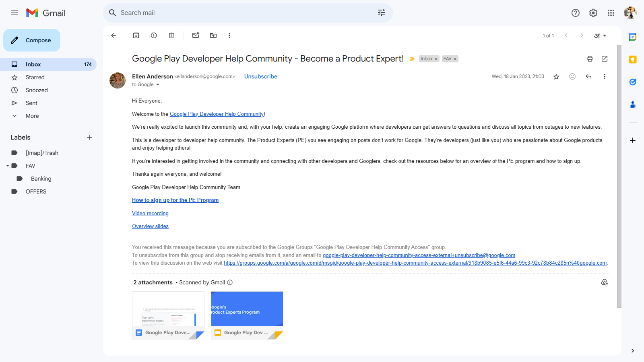Image resolution: width=644 pixels, height=362 pixels.
Task: Open the main menu hamburger icon
Action: [x=14, y=13]
